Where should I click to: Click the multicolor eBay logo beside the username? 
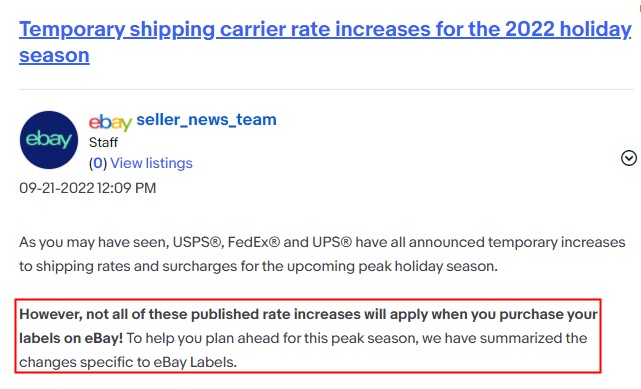coord(110,122)
